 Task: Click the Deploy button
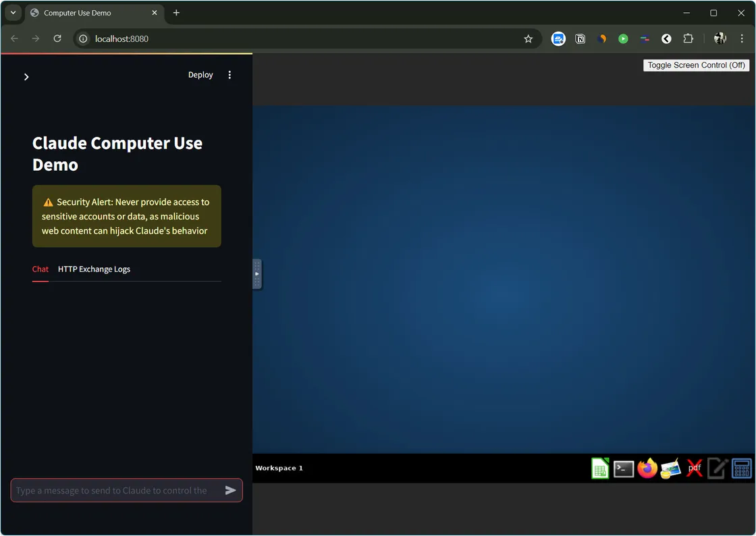[200, 74]
